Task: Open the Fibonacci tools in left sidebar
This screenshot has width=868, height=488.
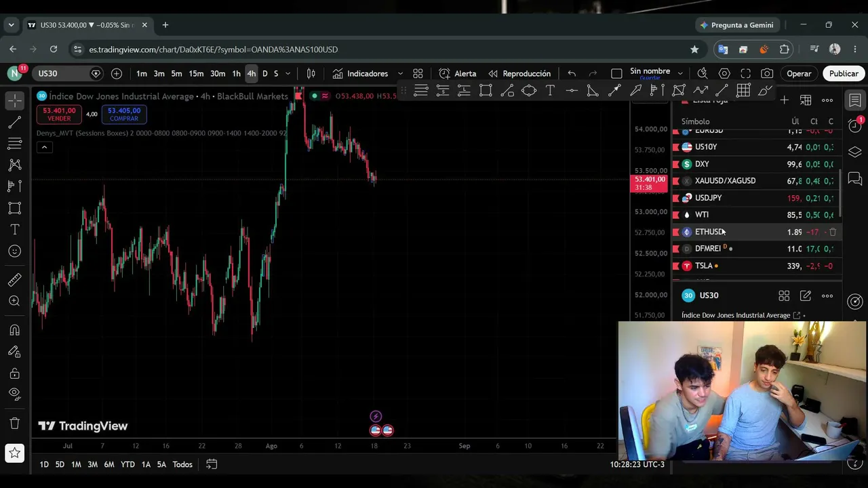Action: (14, 144)
